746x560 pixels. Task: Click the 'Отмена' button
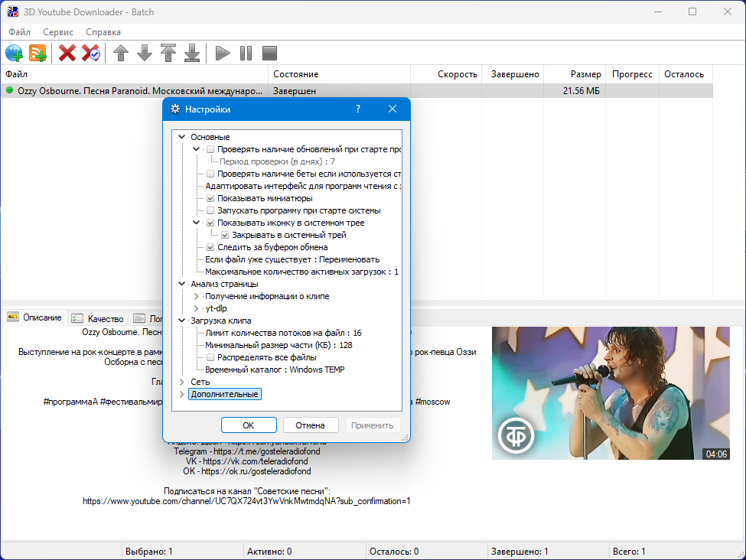[x=311, y=425]
